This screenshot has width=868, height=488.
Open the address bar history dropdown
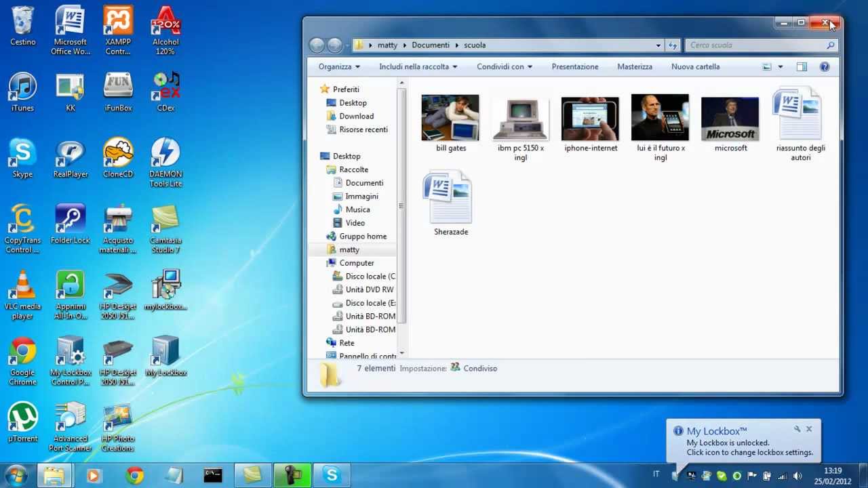658,45
